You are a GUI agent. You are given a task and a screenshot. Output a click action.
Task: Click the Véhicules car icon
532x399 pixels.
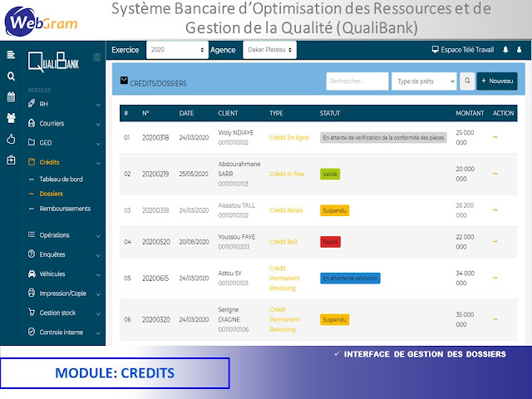(x=32, y=273)
